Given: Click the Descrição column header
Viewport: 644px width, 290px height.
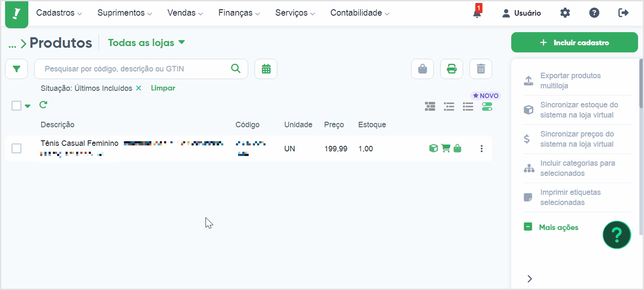Looking at the screenshot, I should coord(58,125).
